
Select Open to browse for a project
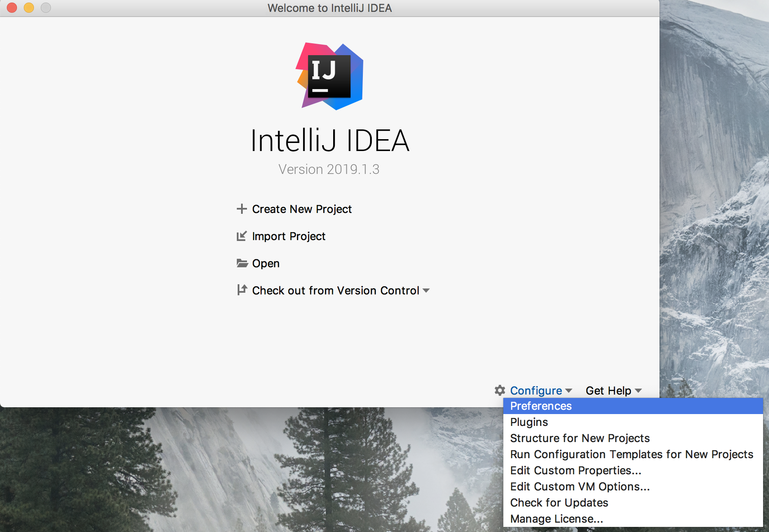tap(266, 263)
